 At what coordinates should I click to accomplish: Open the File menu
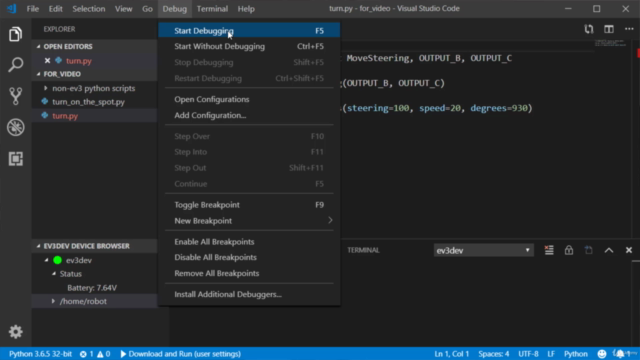pos(33,9)
